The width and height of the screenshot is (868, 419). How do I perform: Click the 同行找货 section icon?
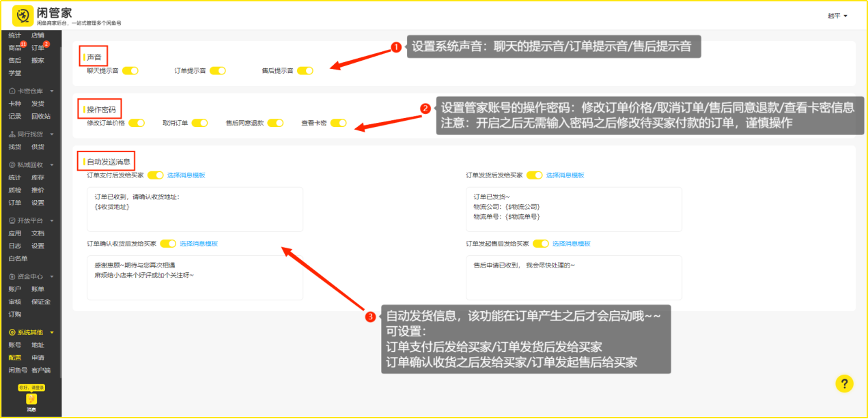(x=12, y=134)
